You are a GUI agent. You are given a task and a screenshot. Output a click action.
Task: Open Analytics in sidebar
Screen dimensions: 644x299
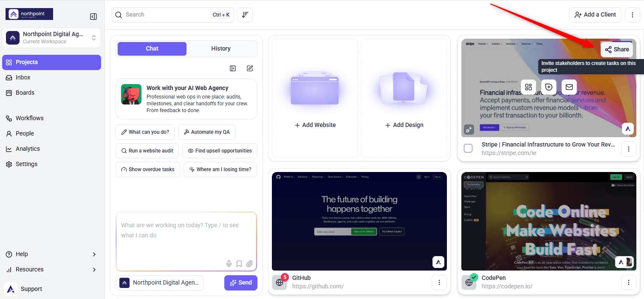pyautogui.click(x=51, y=149)
